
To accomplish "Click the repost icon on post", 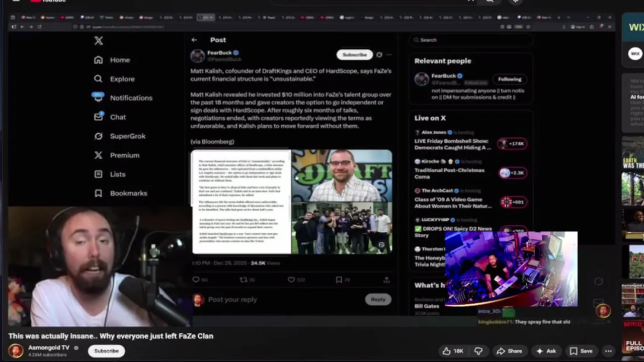I will coord(243,280).
